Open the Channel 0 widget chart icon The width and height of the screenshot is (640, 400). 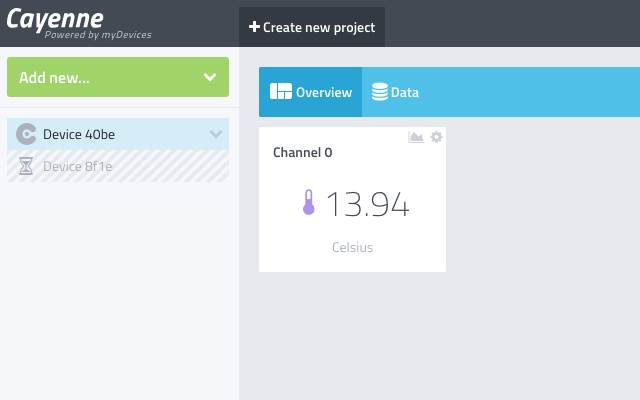[416, 137]
